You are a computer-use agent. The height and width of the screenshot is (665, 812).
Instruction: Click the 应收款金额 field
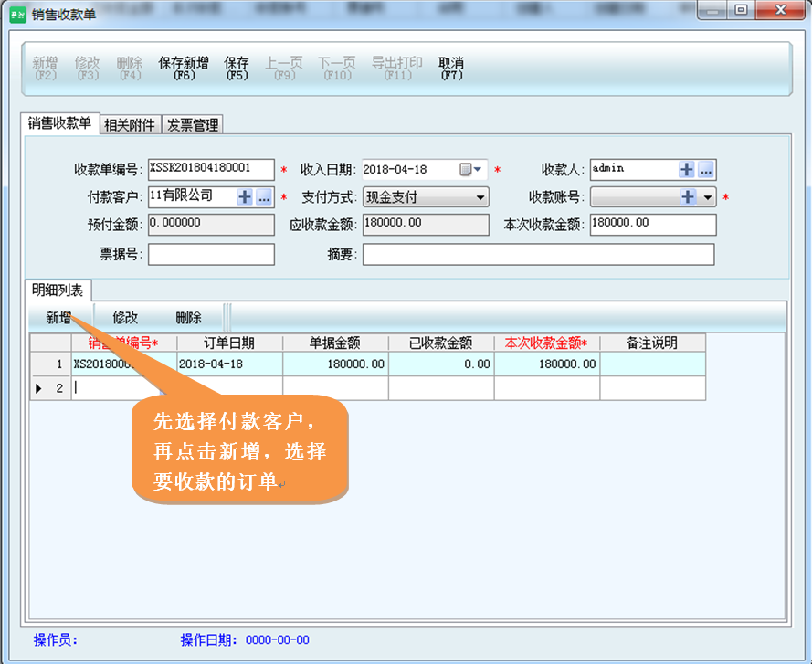[426, 225]
